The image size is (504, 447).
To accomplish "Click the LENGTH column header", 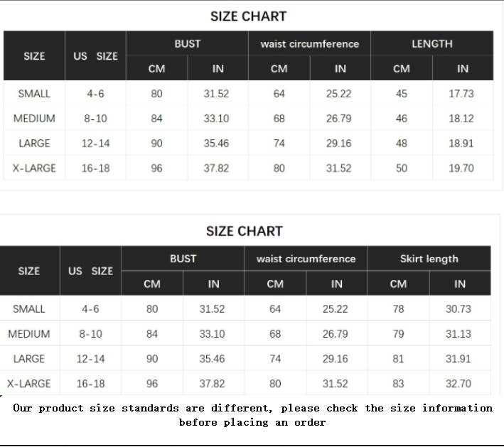I will (431, 44).
